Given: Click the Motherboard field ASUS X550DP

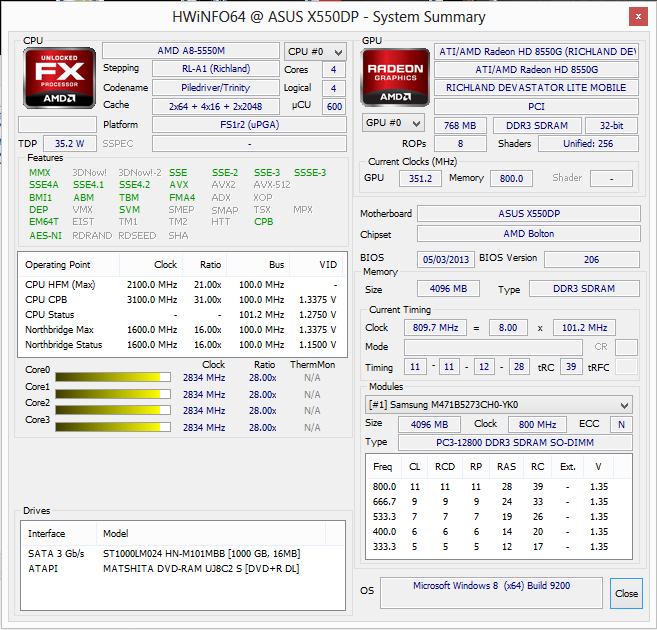Looking at the screenshot, I should (x=529, y=214).
